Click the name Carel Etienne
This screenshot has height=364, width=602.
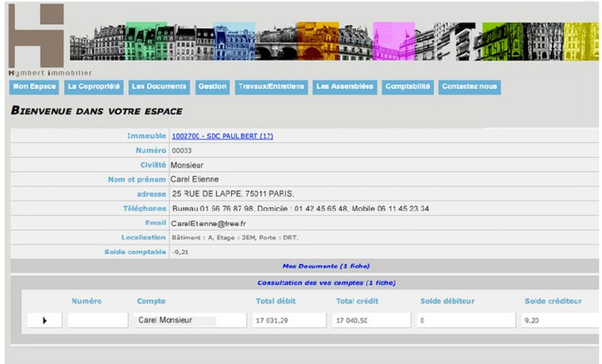pos(195,180)
